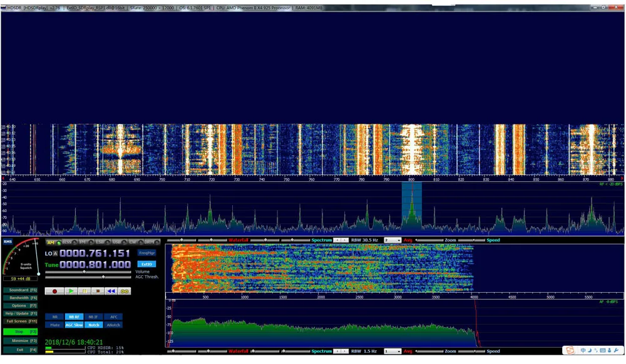Viewport: 626px width, 364px height.
Task: Start recording with the red record button
Action: [54, 291]
